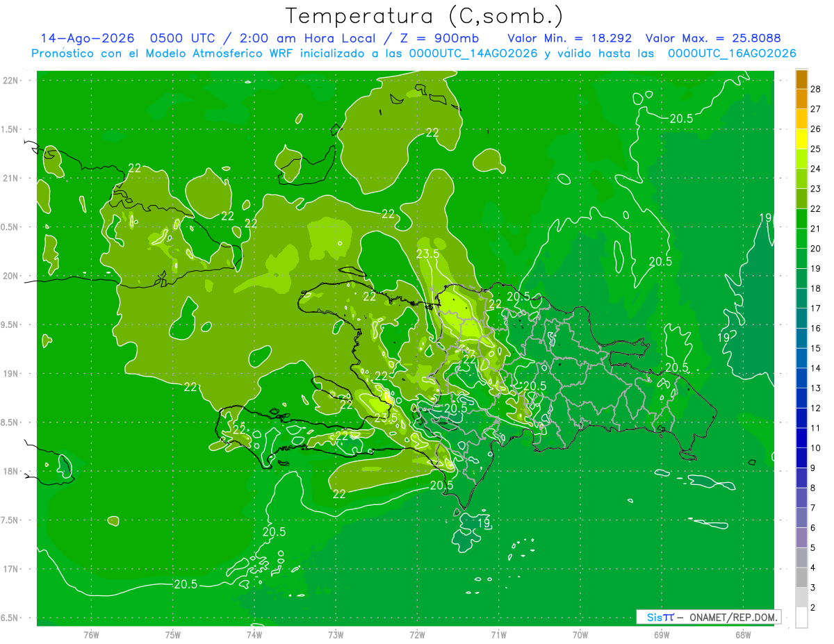Click the legend value label '15'
The width and height of the screenshot is (834, 644).
coord(816,348)
